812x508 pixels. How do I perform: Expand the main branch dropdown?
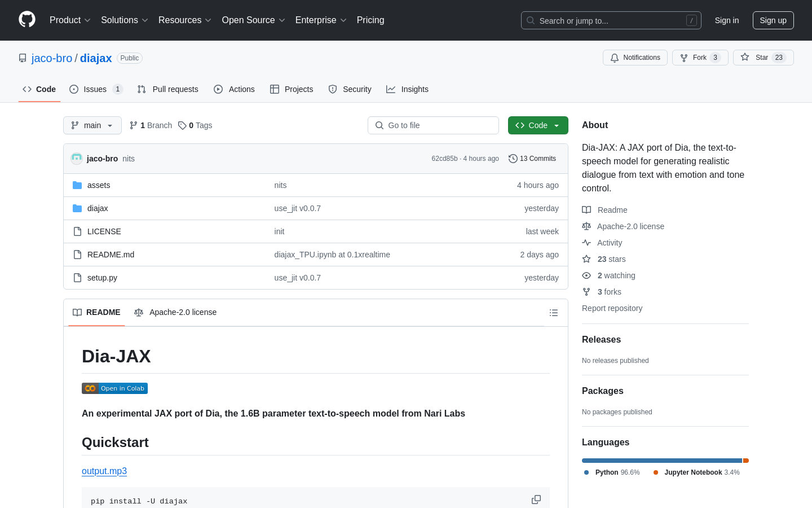92,125
